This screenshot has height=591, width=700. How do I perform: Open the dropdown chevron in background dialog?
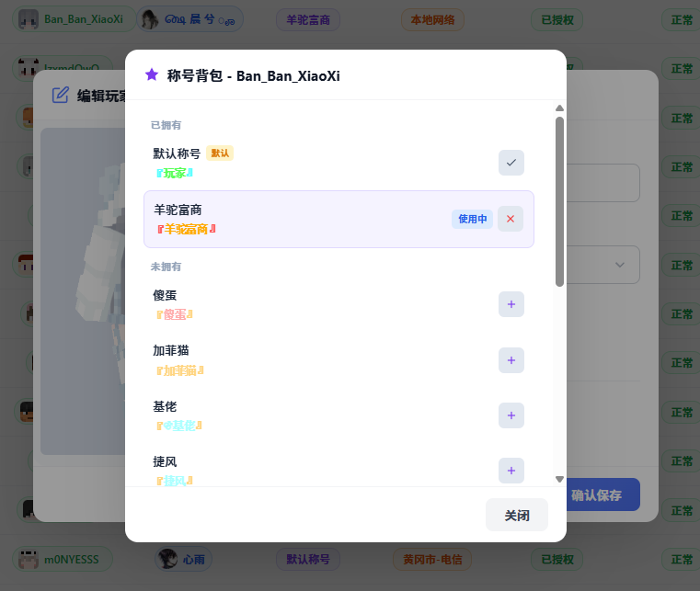620,265
